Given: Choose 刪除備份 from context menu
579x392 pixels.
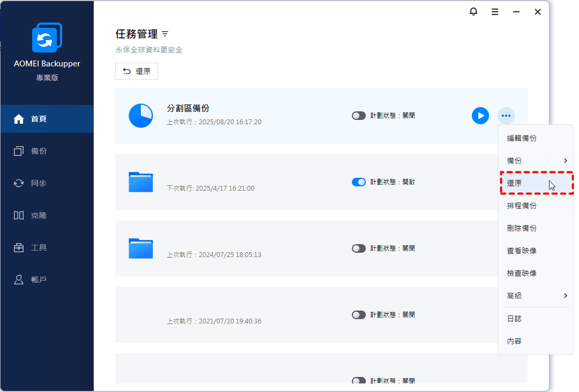Looking at the screenshot, I should (536, 228).
